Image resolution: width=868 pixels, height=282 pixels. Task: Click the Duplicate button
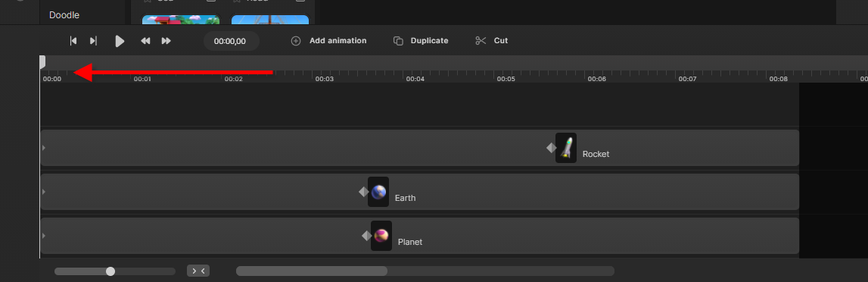421,40
